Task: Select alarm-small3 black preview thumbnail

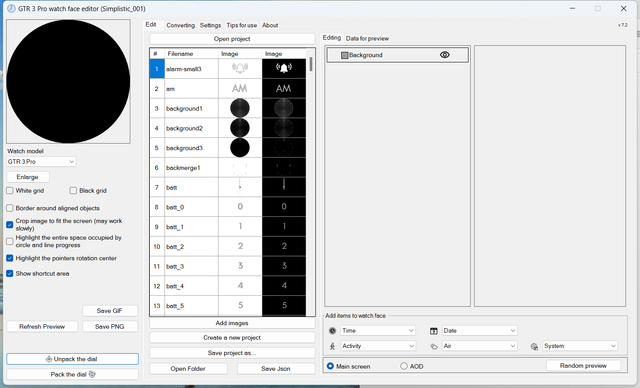Action: [284, 69]
